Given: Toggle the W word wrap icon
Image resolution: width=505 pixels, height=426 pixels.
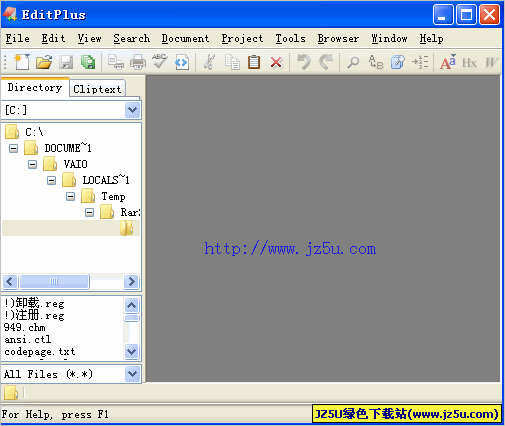Looking at the screenshot, I should (x=491, y=63).
